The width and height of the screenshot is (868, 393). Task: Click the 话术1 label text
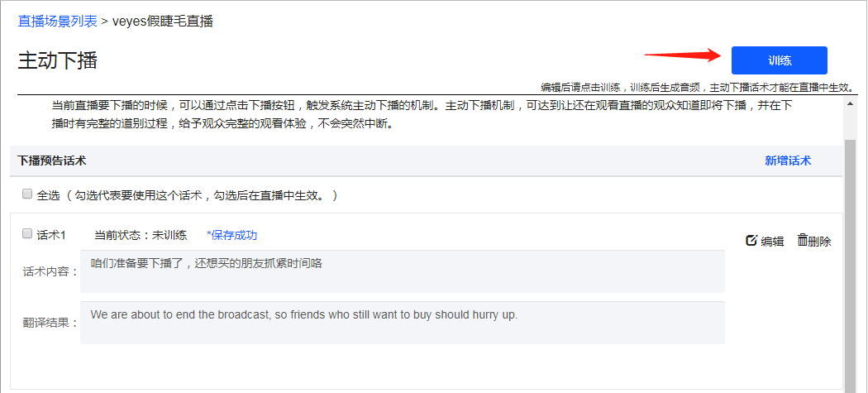pos(51,235)
